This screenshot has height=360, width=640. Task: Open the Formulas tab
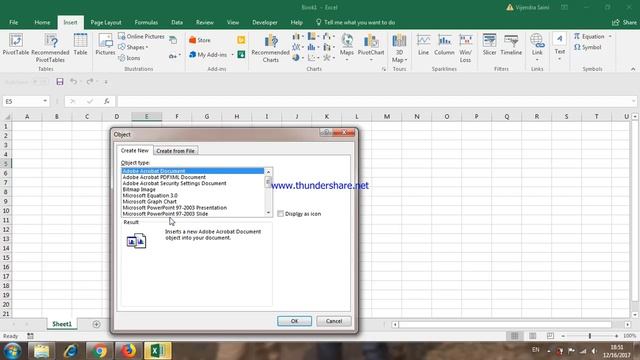pyautogui.click(x=146, y=22)
